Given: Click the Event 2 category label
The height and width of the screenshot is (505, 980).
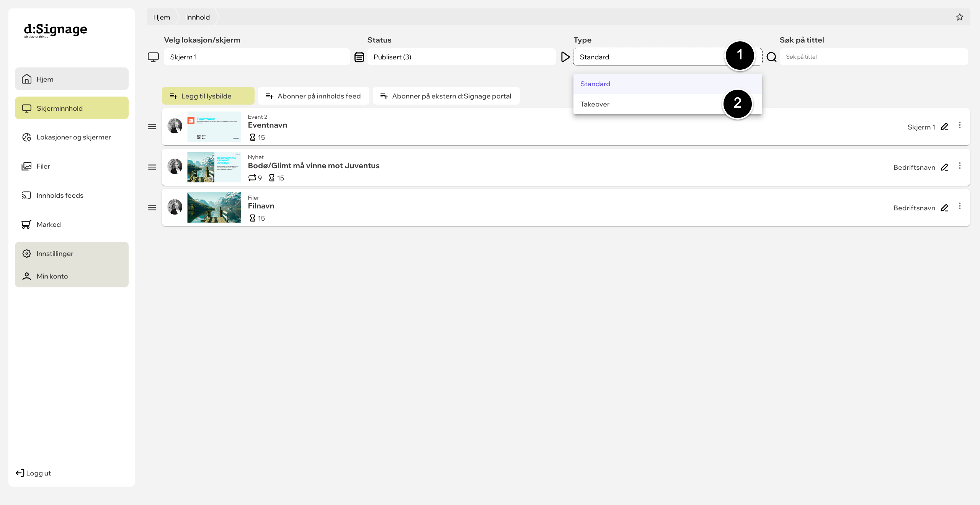Looking at the screenshot, I should point(257,117).
